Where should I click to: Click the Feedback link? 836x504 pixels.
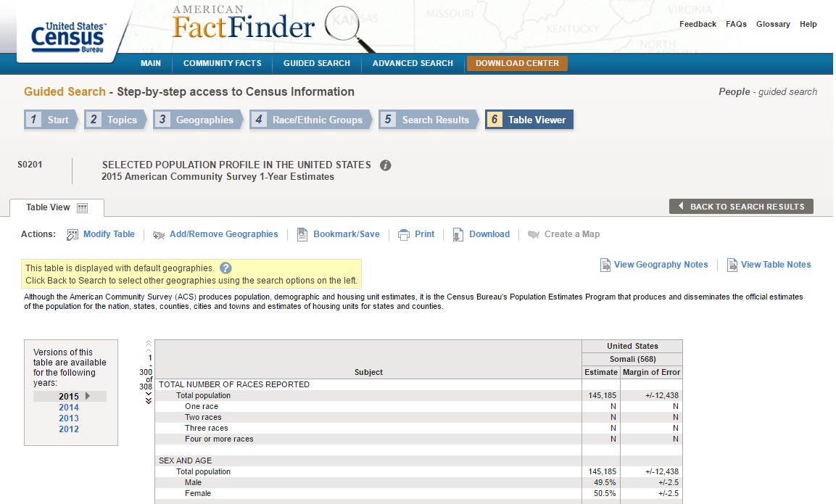point(698,24)
